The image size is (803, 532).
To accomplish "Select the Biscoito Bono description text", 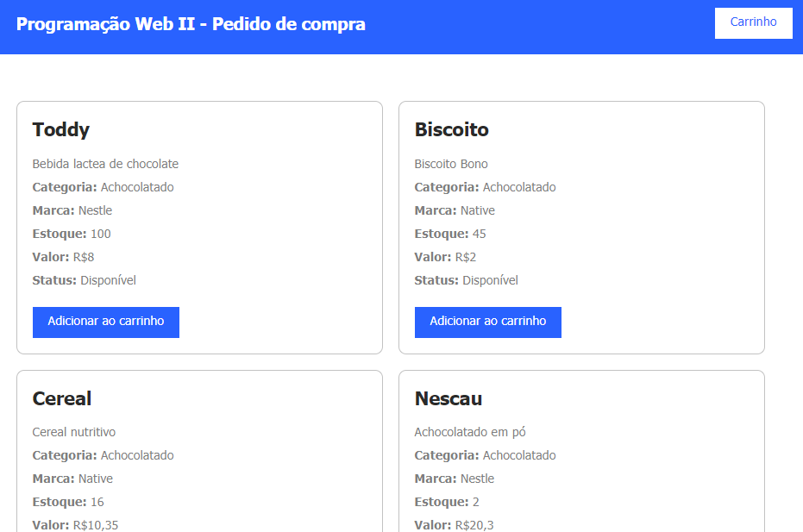I will tap(451, 164).
